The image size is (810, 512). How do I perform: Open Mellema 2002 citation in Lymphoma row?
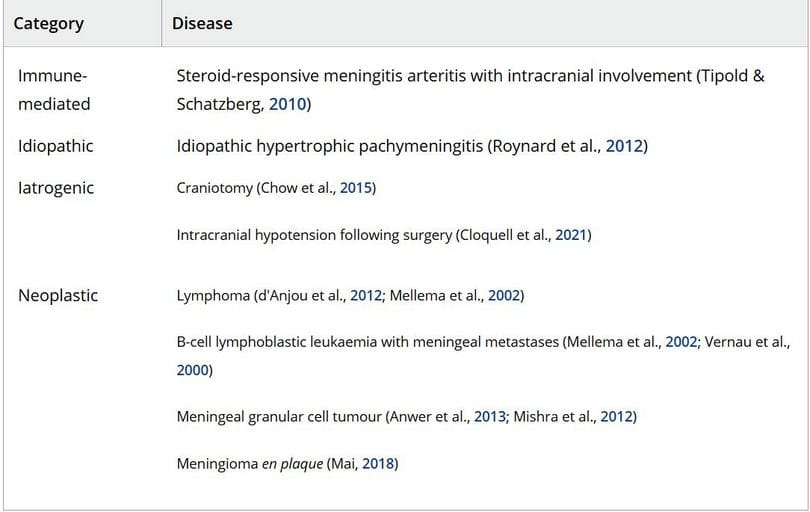[504, 296]
